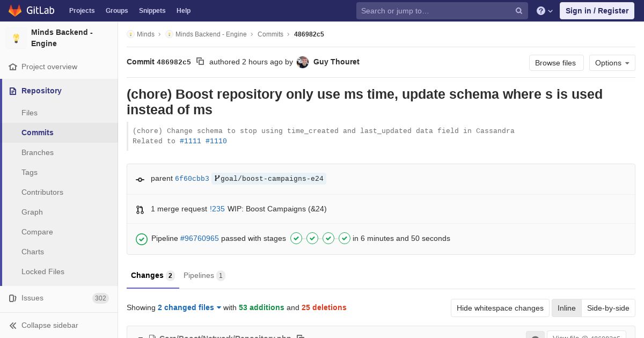Screen dimensions: 644x338
Task: Switch diff view to Side-by-side
Action: click(608, 308)
